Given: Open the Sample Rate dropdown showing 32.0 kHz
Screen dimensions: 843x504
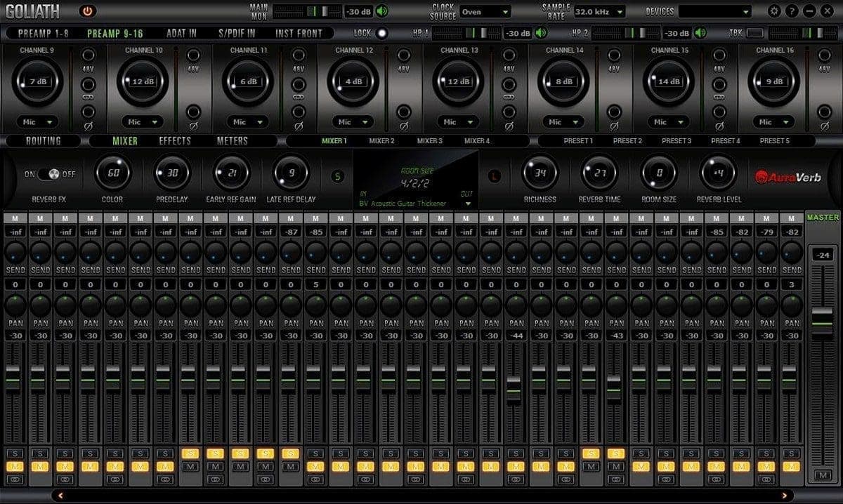Looking at the screenshot, I should [599, 12].
